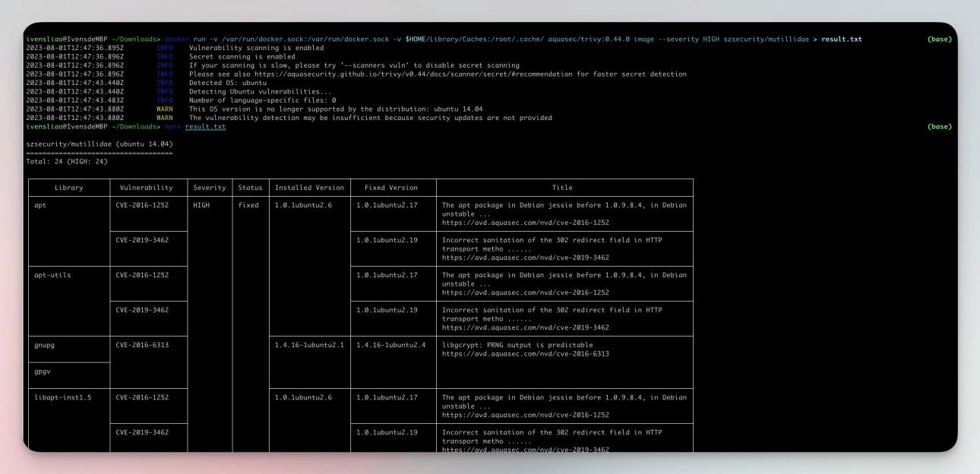Select the apt library name in the table
Viewport: 980px width, 474px height.
40,204
